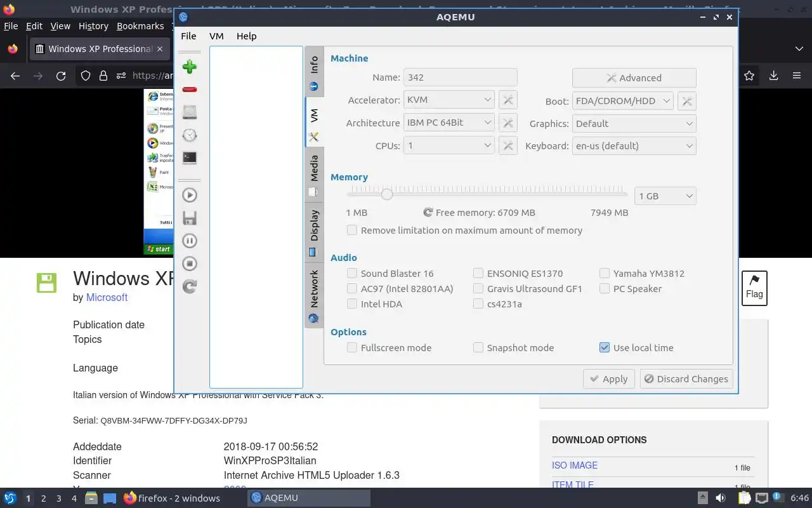Switch to workspace 2 in taskbar pager
The image size is (812, 508).
[x=44, y=498]
